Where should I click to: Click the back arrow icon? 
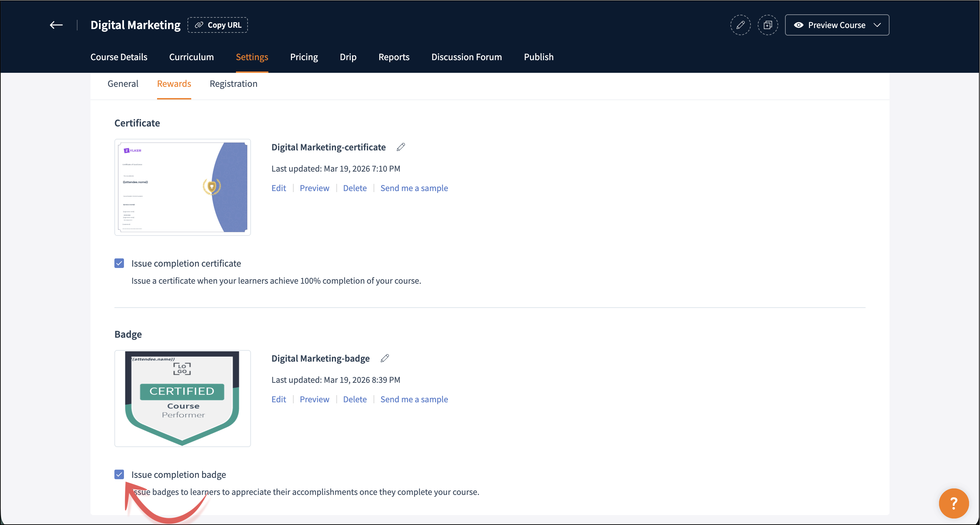(x=56, y=25)
